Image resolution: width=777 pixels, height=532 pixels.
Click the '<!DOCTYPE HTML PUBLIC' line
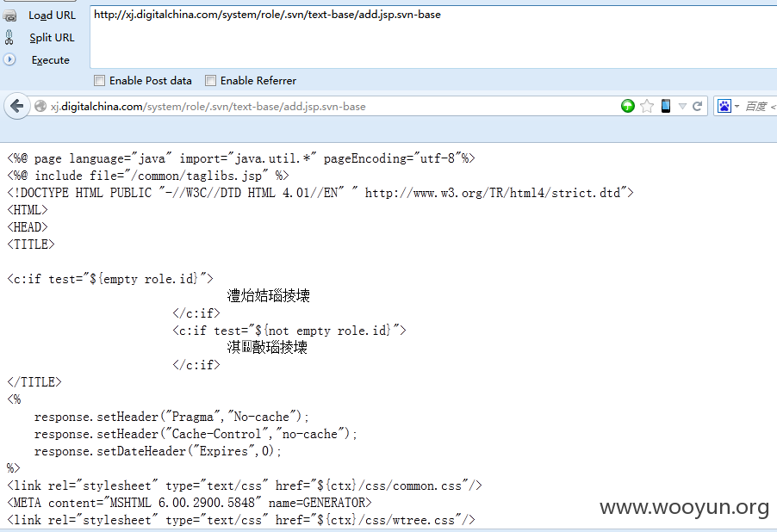click(320, 193)
